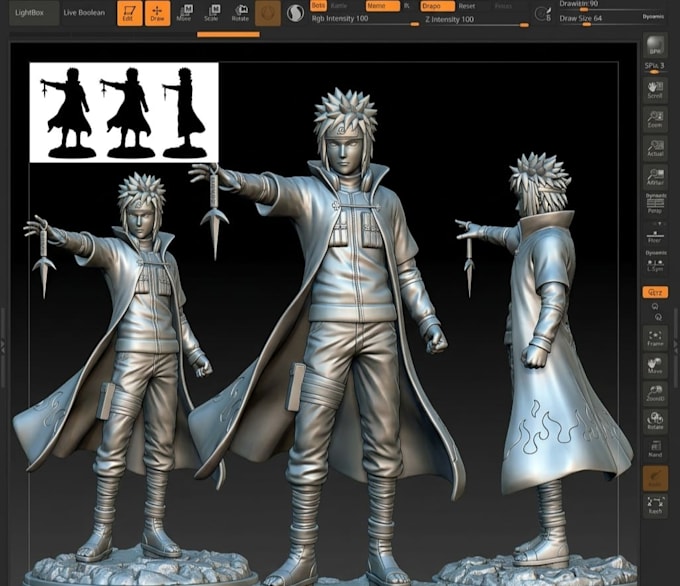Select the Scroll canvas tool
The height and width of the screenshot is (586, 680).
(655, 89)
